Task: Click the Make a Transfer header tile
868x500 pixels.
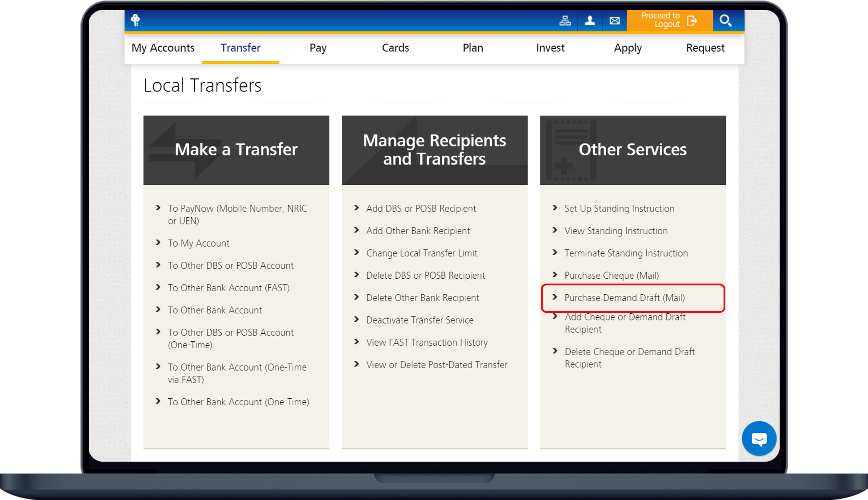Action: [x=236, y=150]
